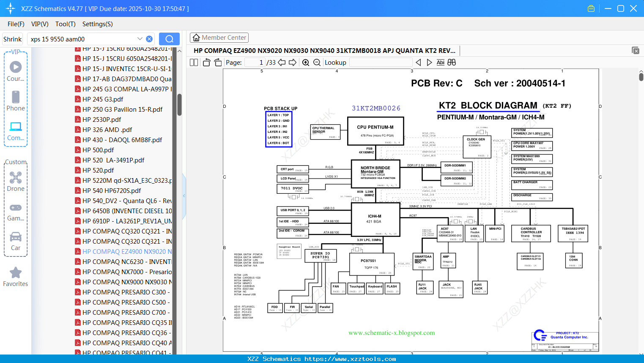Click the Member Center home icon
The width and height of the screenshot is (644, 363).
coord(196,38)
